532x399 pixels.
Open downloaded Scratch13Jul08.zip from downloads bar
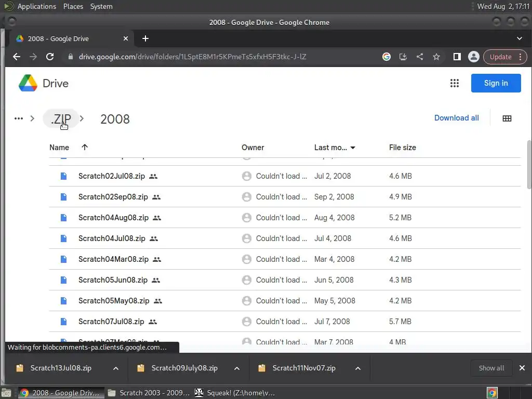click(x=61, y=368)
